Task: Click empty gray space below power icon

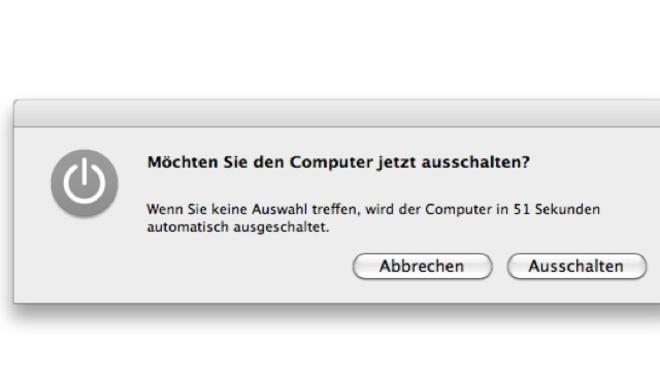Action: (x=84, y=259)
